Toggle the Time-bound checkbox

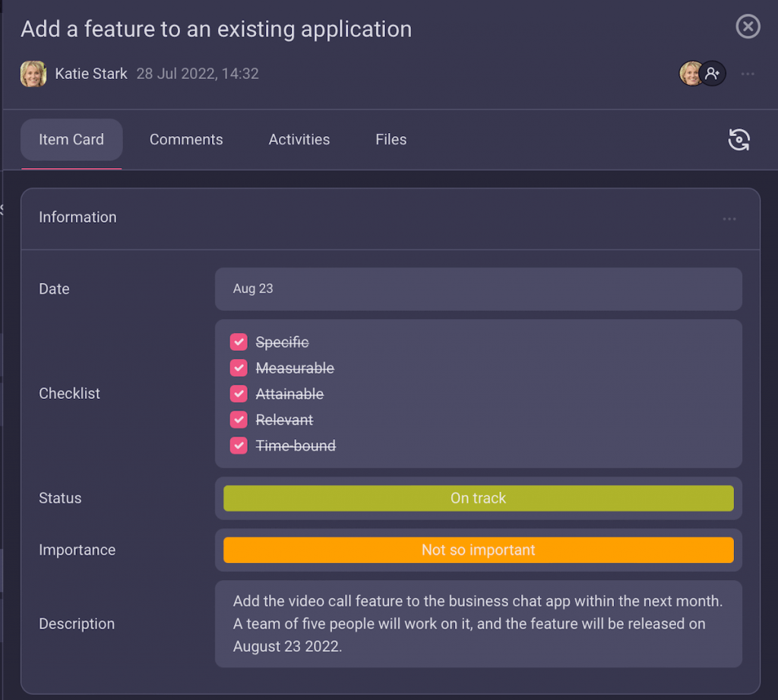(x=239, y=445)
